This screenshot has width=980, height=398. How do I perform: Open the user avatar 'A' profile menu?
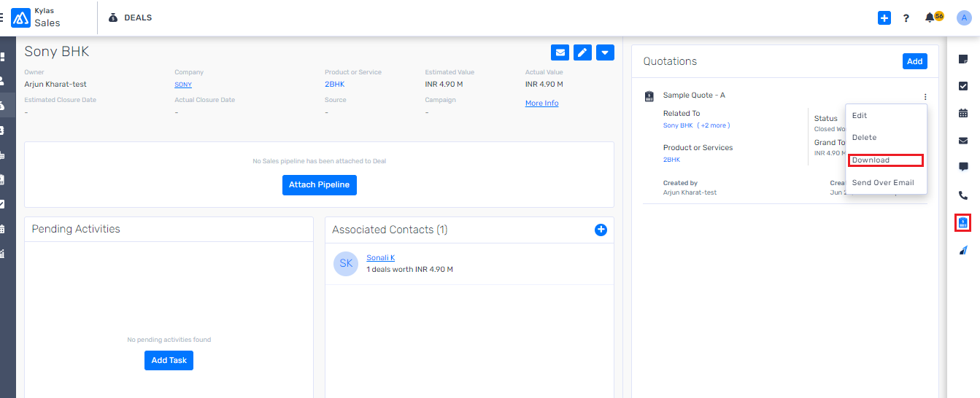pos(964,17)
